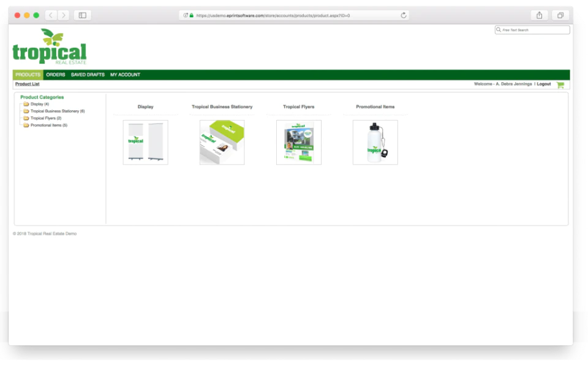Go back with browser back arrow

(x=51, y=15)
